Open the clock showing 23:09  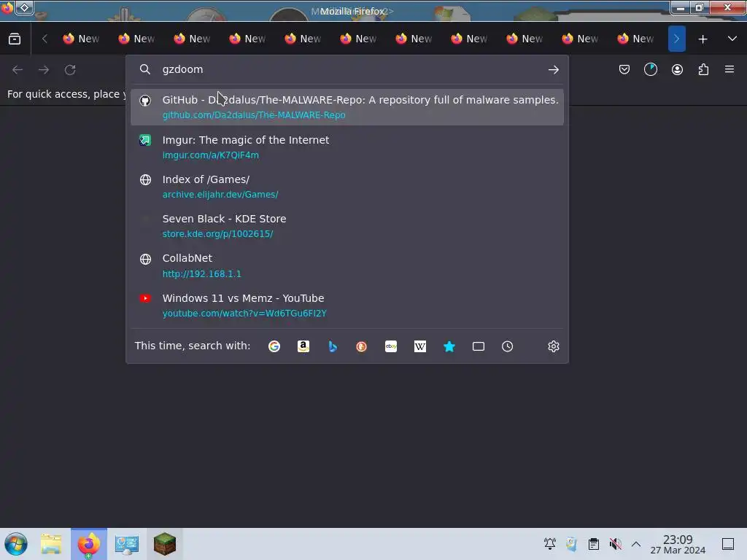point(678,544)
